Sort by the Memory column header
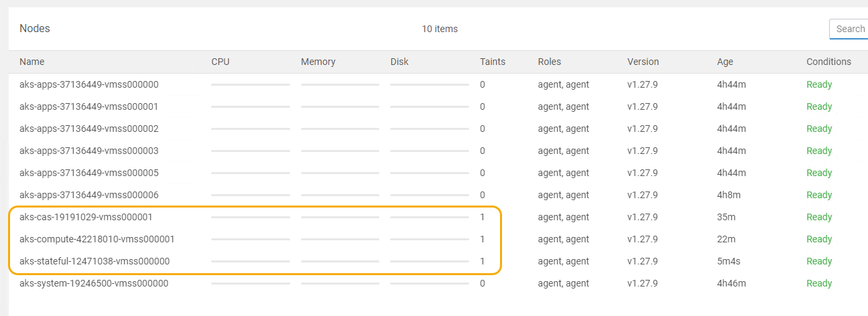 [318, 62]
